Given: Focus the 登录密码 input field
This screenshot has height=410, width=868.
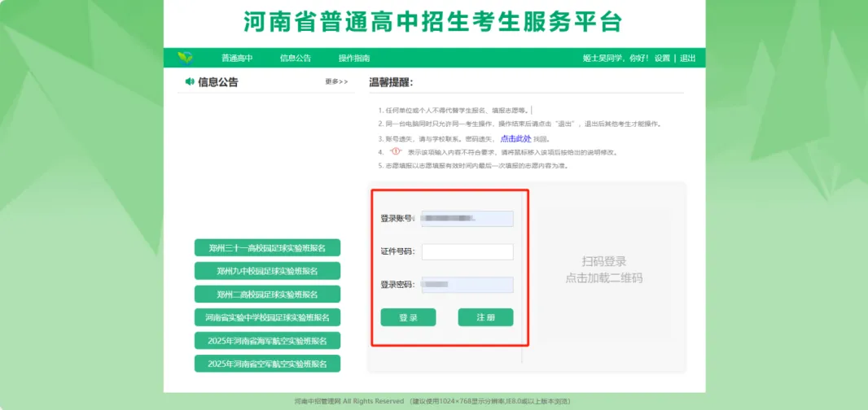Looking at the screenshot, I should click(467, 285).
